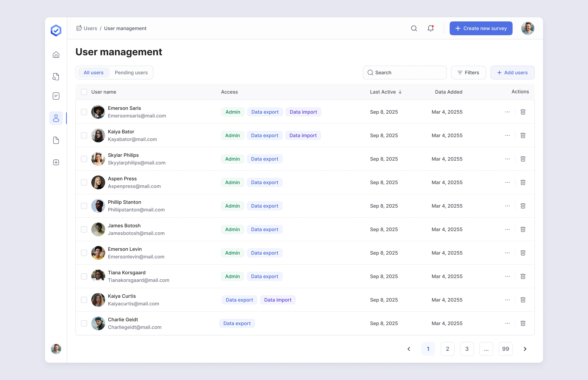This screenshot has width=588, height=380.
Task: Select the checkbox for James Botosh
Action: click(x=84, y=229)
